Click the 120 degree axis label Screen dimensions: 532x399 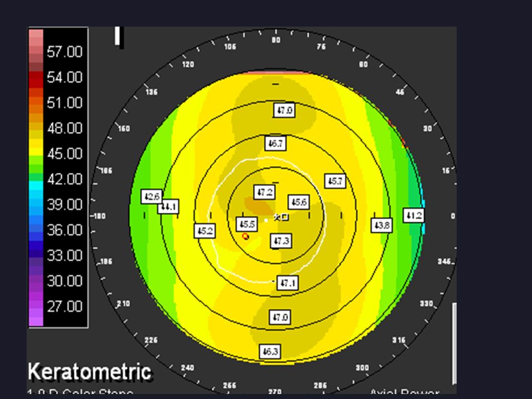188,64
